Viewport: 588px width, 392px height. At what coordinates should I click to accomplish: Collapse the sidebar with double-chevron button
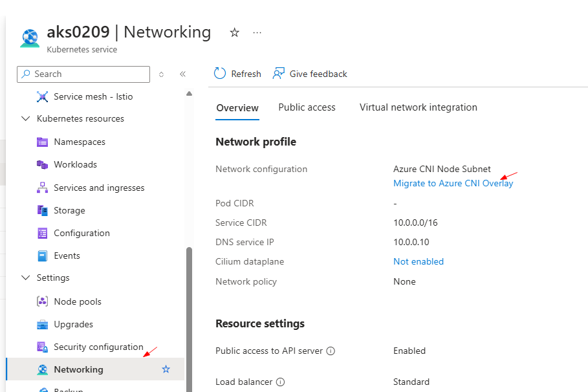[182, 74]
